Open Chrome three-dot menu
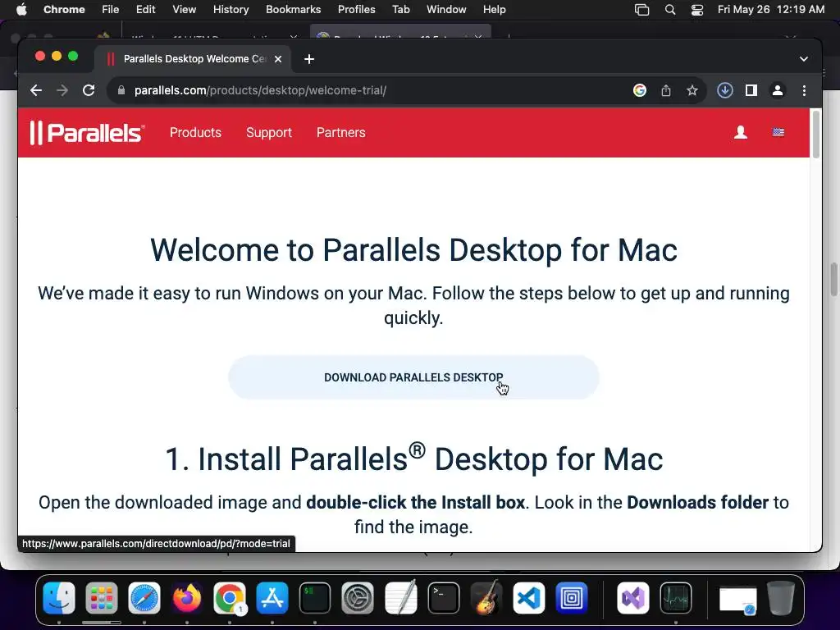The height and width of the screenshot is (630, 840). point(804,90)
